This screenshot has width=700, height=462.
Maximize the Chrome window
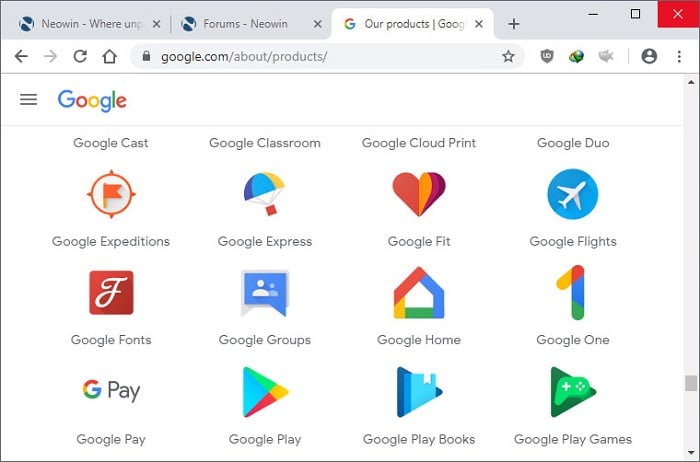click(x=635, y=14)
